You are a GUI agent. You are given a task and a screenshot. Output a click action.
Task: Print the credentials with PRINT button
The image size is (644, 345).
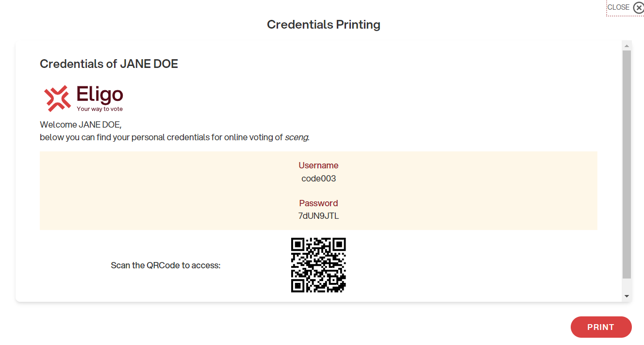click(601, 327)
